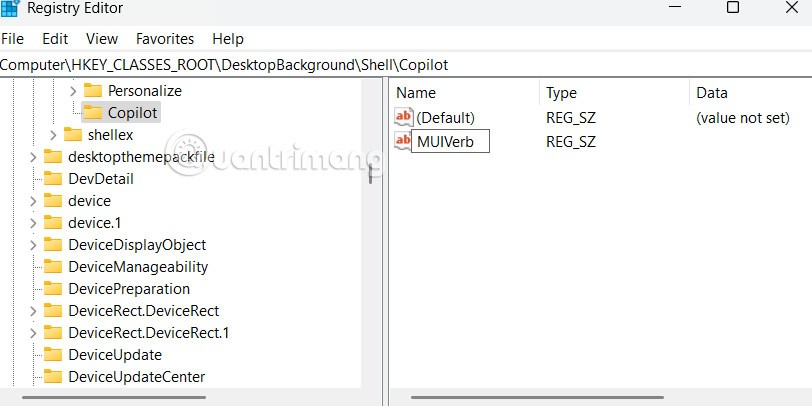Click the device folder icon

(x=53, y=200)
